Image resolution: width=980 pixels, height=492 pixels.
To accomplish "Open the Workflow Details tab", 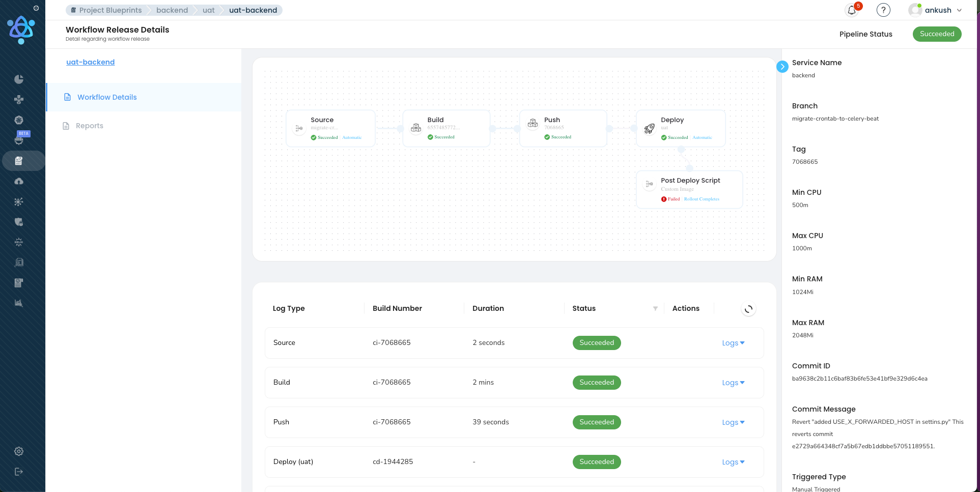I will (107, 97).
